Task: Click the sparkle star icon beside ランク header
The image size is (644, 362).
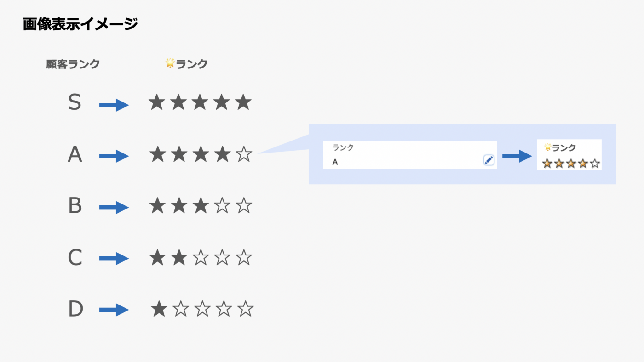Action: pos(170,63)
